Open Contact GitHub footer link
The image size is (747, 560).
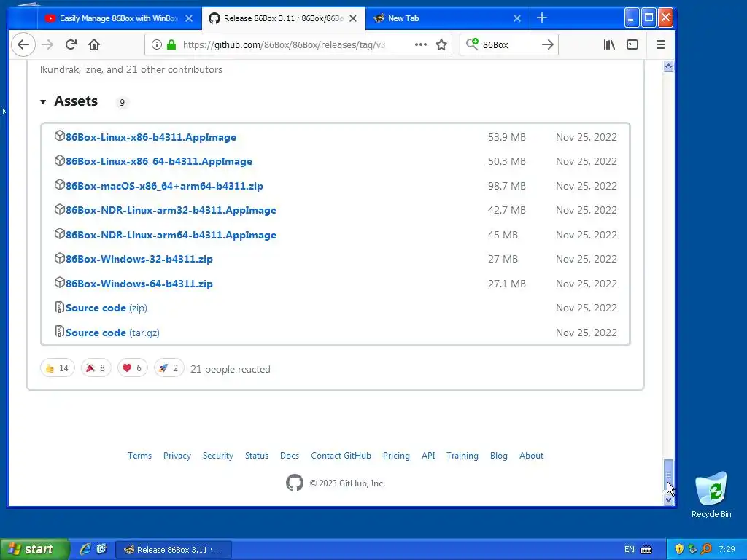[341, 456]
